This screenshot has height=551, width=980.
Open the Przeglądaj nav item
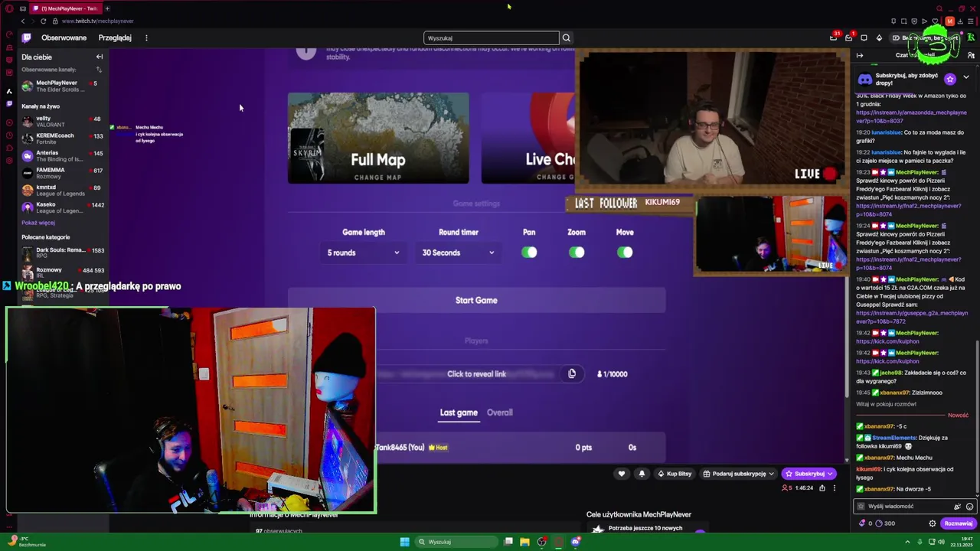click(x=115, y=37)
